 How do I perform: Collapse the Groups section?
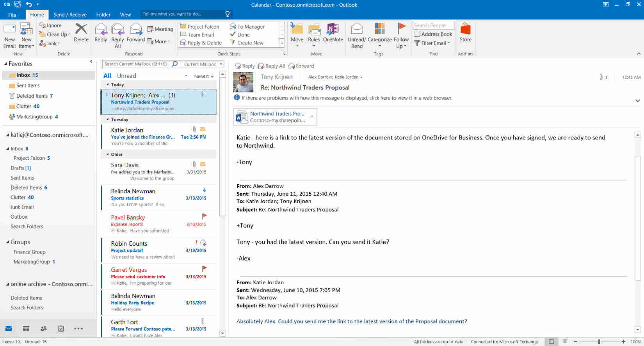7,242
